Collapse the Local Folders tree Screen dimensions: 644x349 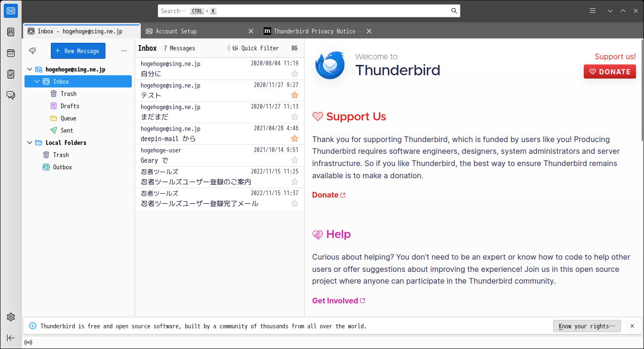30,143
